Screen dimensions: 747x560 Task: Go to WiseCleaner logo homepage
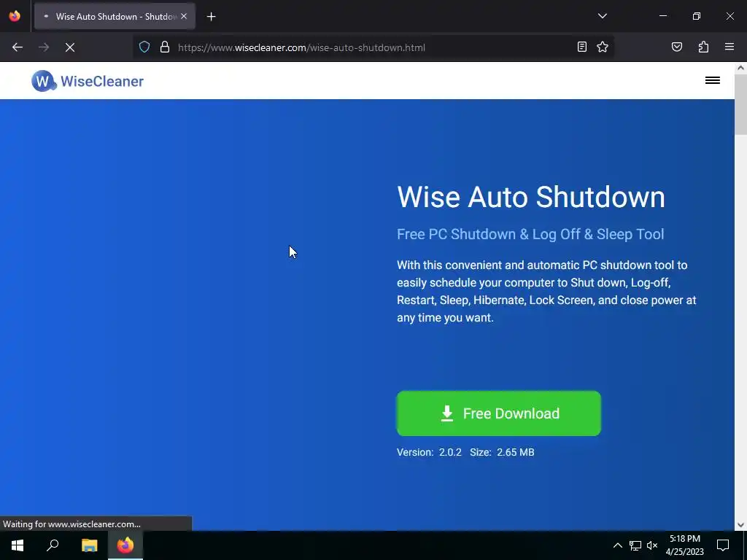(x=88, y=81)
